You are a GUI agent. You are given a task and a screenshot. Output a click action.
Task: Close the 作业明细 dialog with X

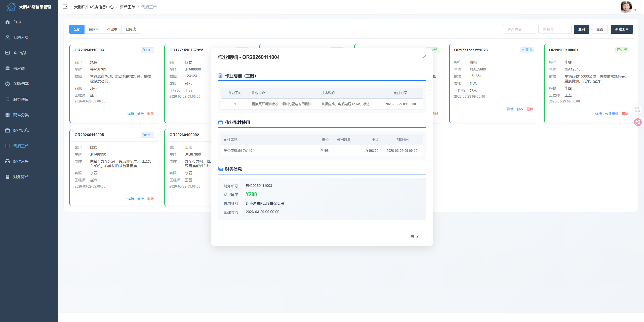tap(425, 56)
